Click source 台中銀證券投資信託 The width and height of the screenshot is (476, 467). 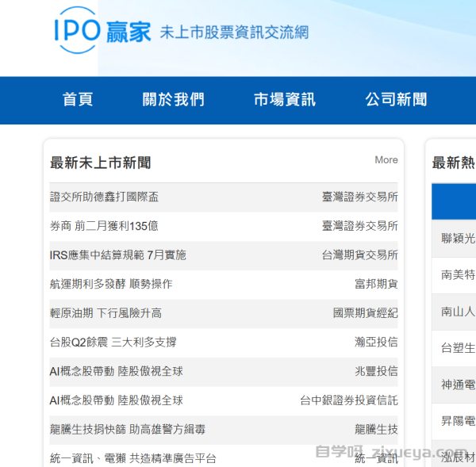pos(349,401)
